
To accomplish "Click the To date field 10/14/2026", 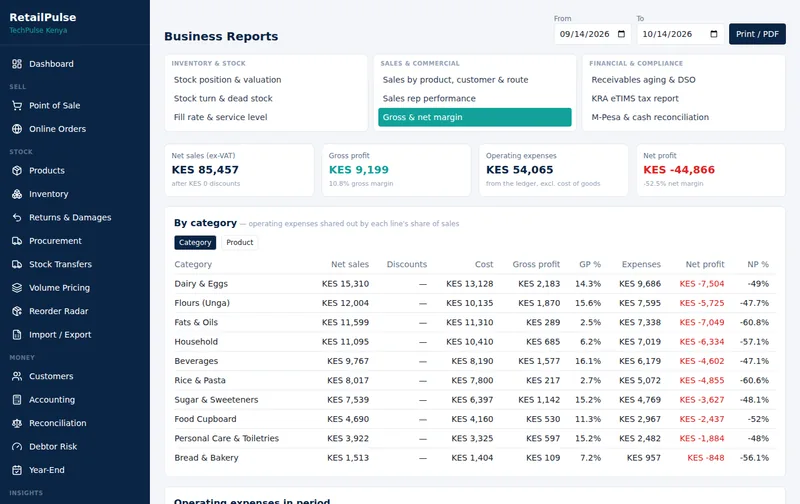I will point(680,34).
